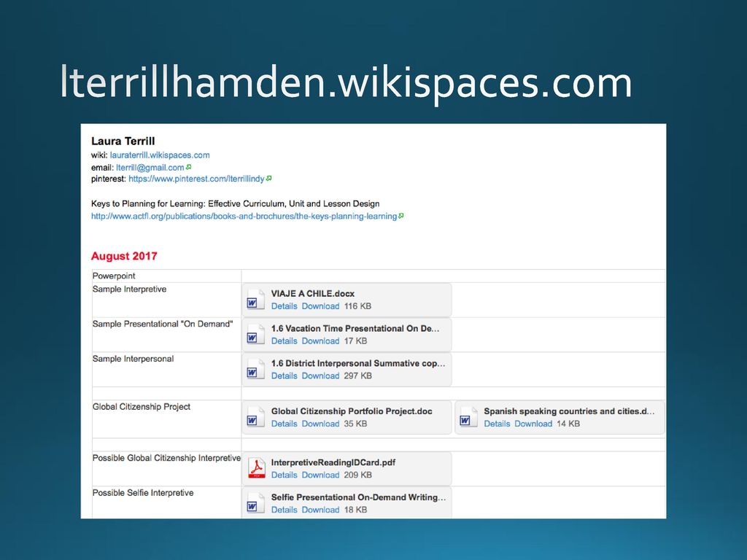This screenshot has width=747, height=560.
Task: Download Global Citizenship Portfolio Project.doc
Action: [321, 424]
